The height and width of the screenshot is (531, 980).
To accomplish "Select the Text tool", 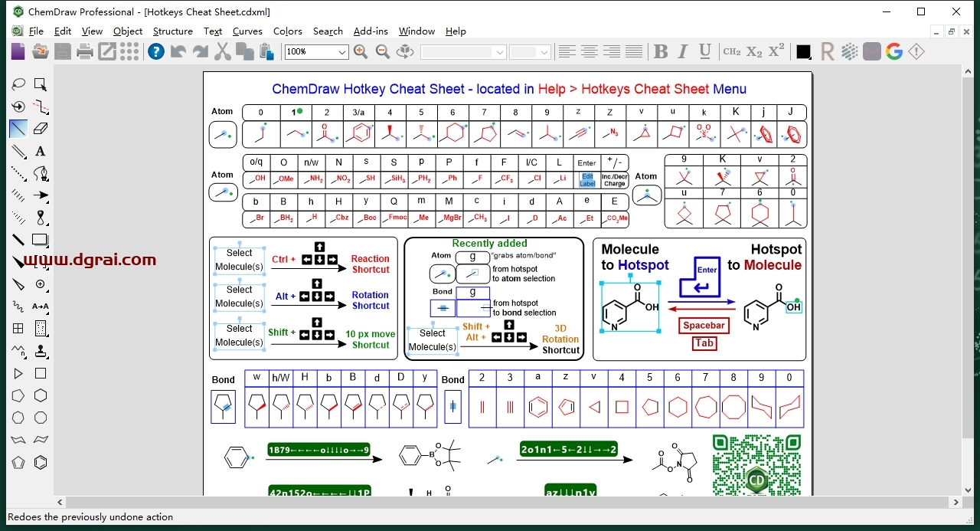I will pyautogui.click(x=41, y=151).
